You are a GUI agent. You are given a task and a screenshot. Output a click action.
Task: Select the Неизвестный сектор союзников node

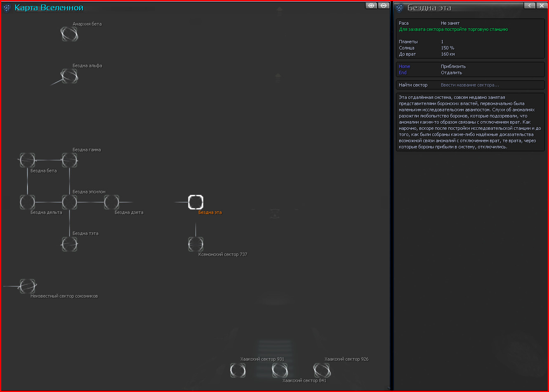tap(27, 286)
